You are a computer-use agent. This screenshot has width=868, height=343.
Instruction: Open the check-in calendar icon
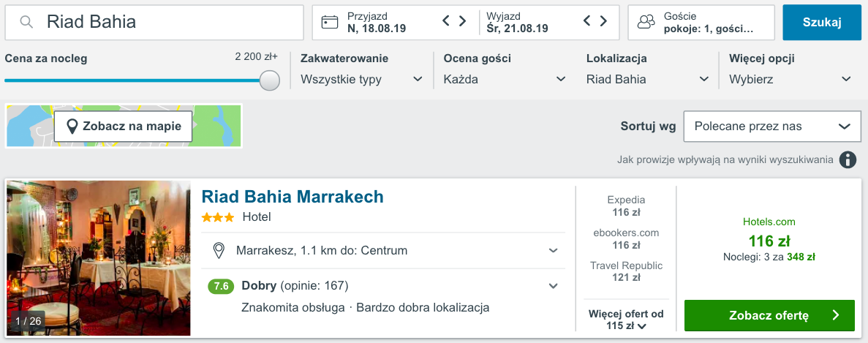[330, 22]
